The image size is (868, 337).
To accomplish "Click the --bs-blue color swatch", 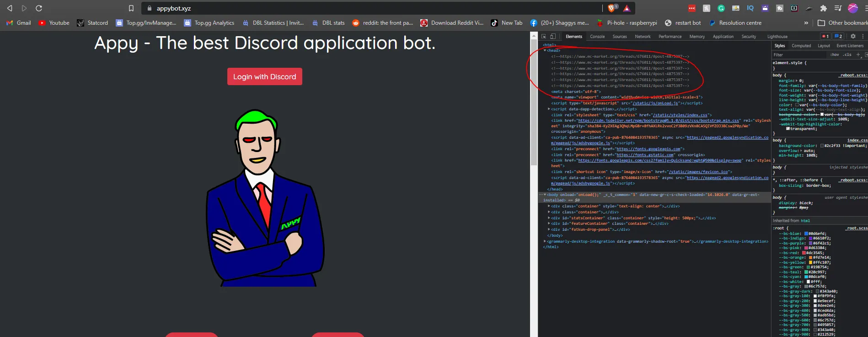I will pos(806,234).
